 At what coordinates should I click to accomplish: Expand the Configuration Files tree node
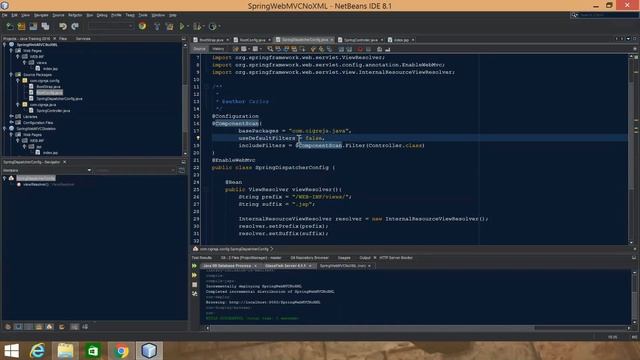11,122
